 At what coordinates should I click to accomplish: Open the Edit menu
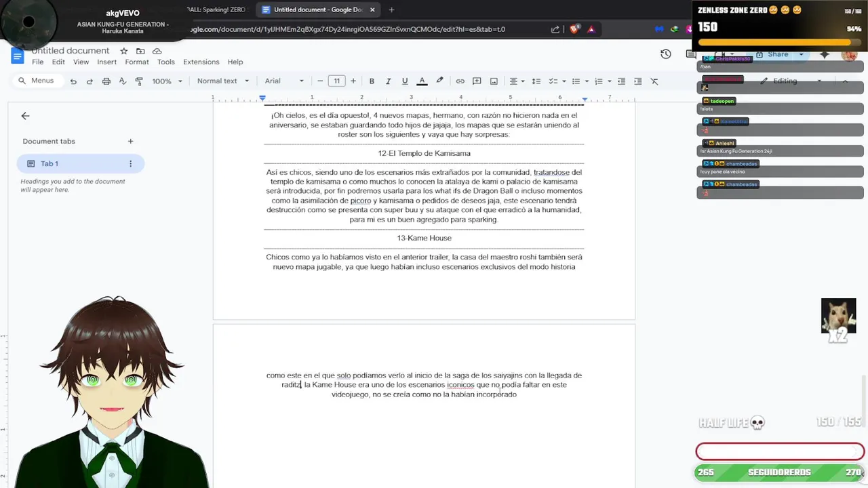point(58,62)
